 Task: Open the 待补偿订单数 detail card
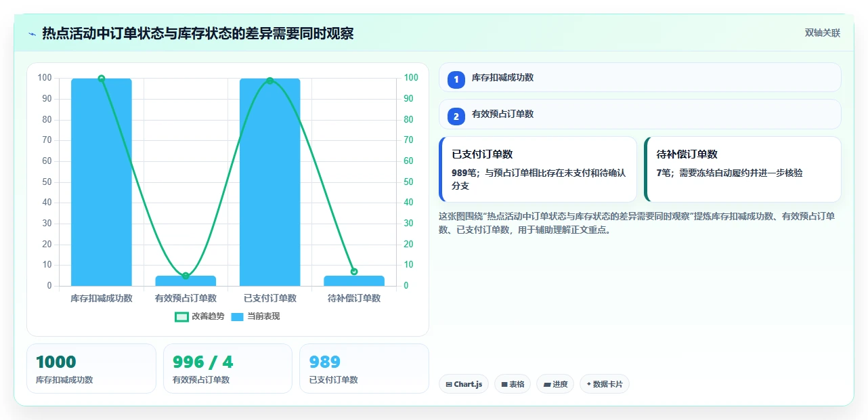743,169
